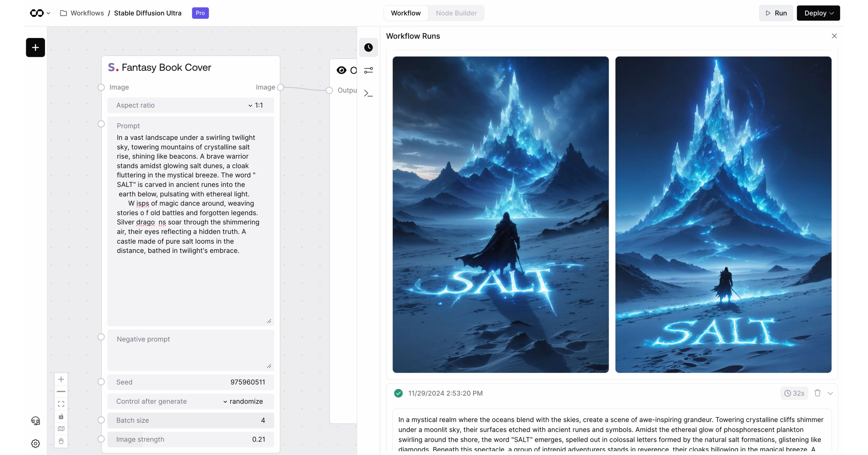
Task: Edit the Seed value field
Action: [248, 382]
